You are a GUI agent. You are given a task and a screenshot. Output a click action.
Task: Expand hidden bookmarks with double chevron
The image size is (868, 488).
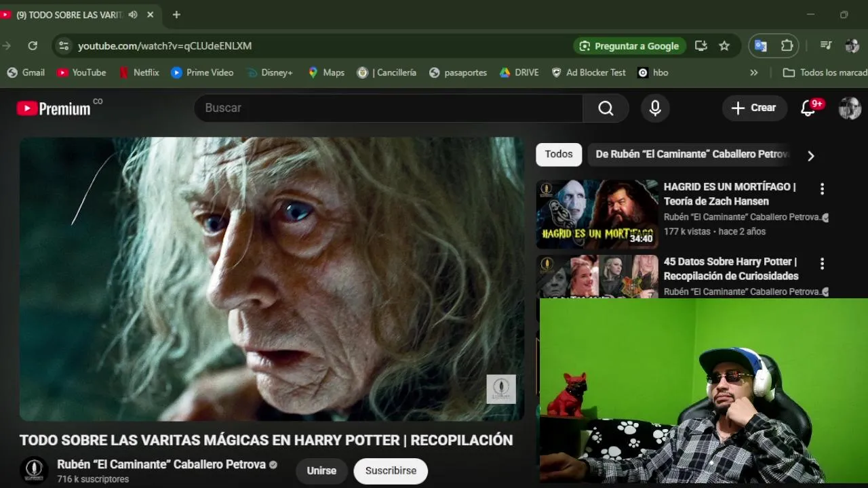click(x=753, y=73)
